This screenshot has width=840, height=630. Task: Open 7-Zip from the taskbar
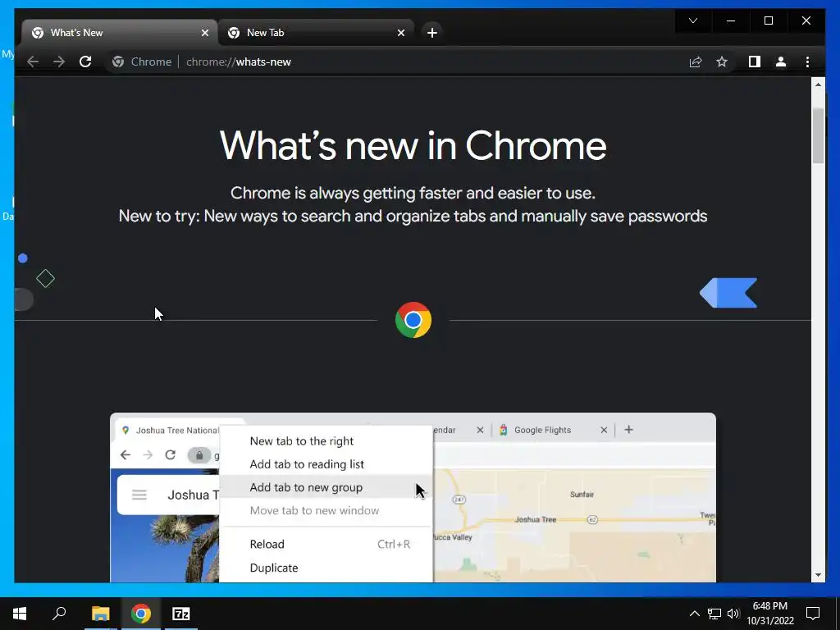[x=181, y=614]
